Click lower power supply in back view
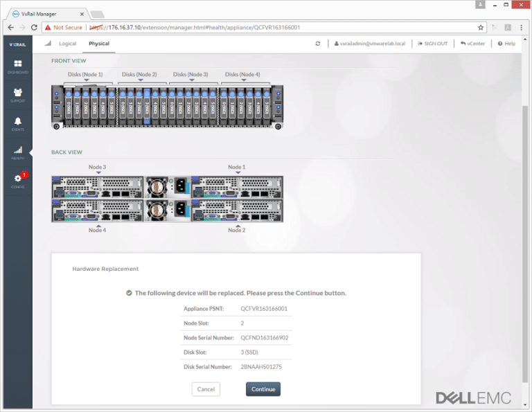The width and height of the screenshot is (532, 412). point(168,211)
